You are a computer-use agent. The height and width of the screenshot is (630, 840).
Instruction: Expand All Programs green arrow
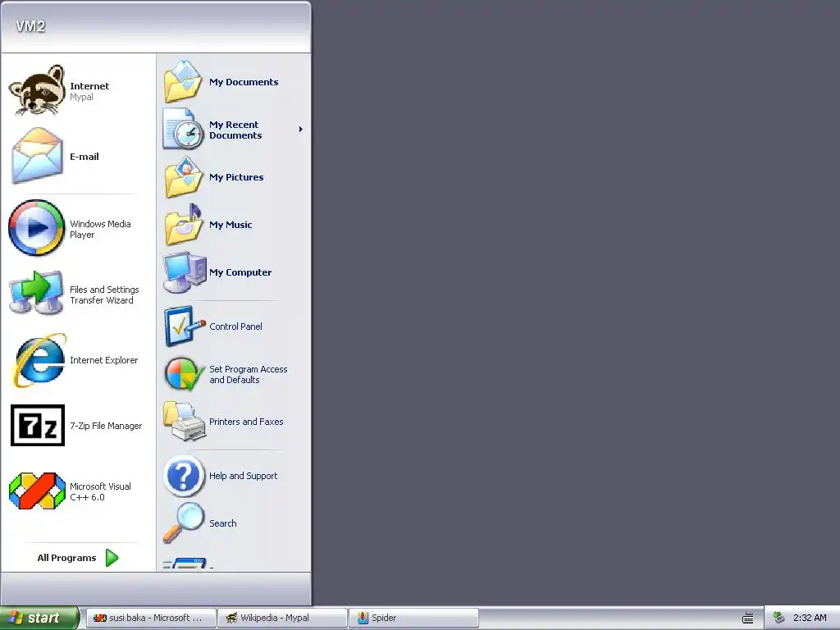[112, 558]
